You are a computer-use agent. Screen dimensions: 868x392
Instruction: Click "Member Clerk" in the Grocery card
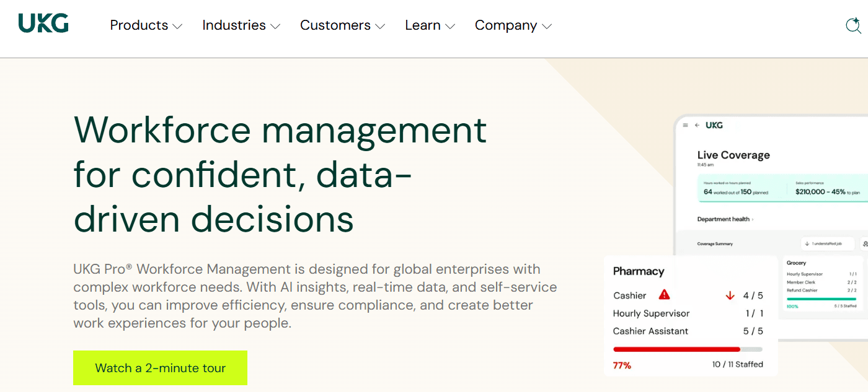pyautogui.click(x=800, y=282)
